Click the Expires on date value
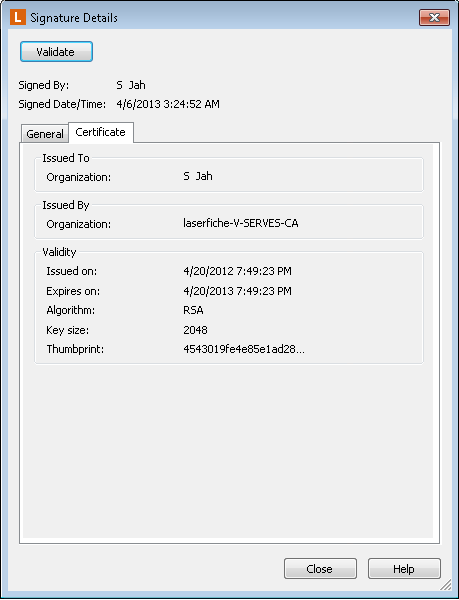This screenshot has width=459, height=600. click(x=237, y=291)
